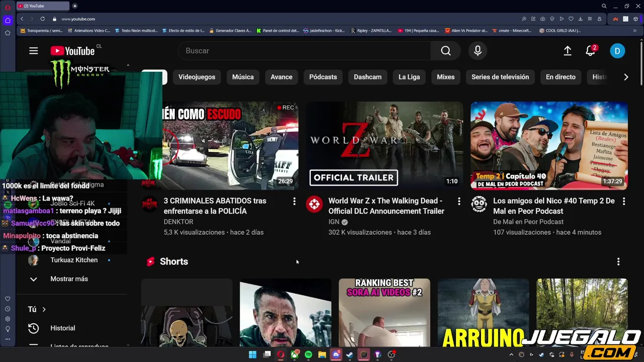Screen dimensions: 644x362
Task: Open the 'RANKING BEST SORA AI VIDEOS #2' short
Action: coord(384,313)
